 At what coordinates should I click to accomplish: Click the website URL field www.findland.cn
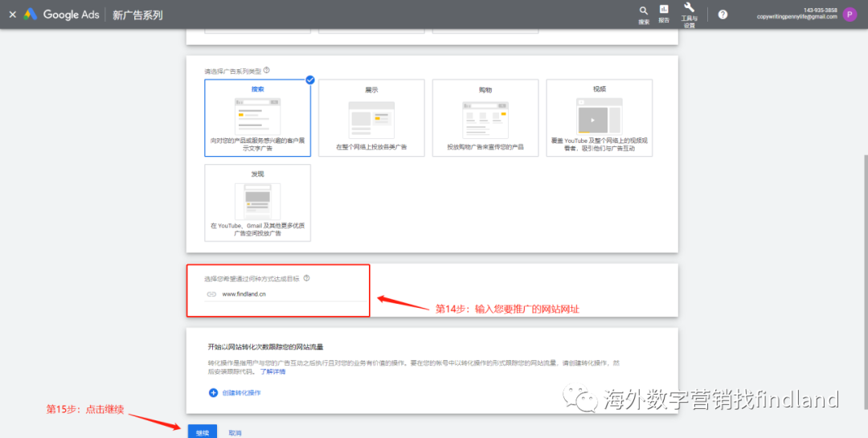[x=285, y=295]
